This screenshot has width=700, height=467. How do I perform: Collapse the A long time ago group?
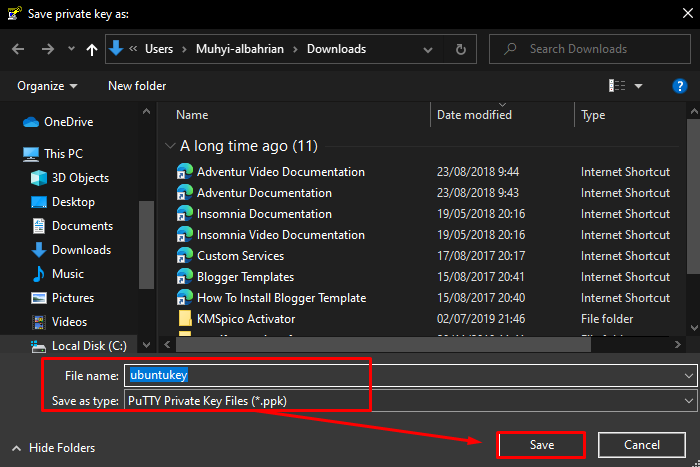[x=169, y=146]
